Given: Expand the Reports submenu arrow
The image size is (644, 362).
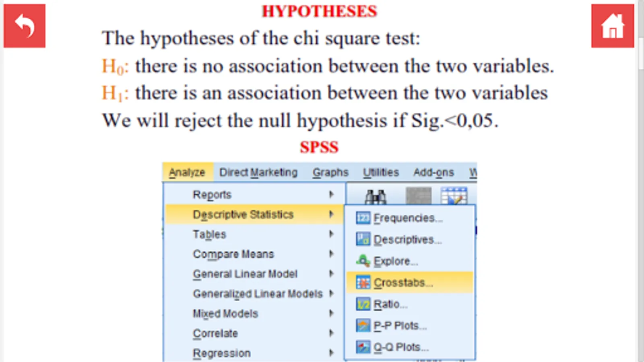Looking at the screenshot, I should coord(331,195).
